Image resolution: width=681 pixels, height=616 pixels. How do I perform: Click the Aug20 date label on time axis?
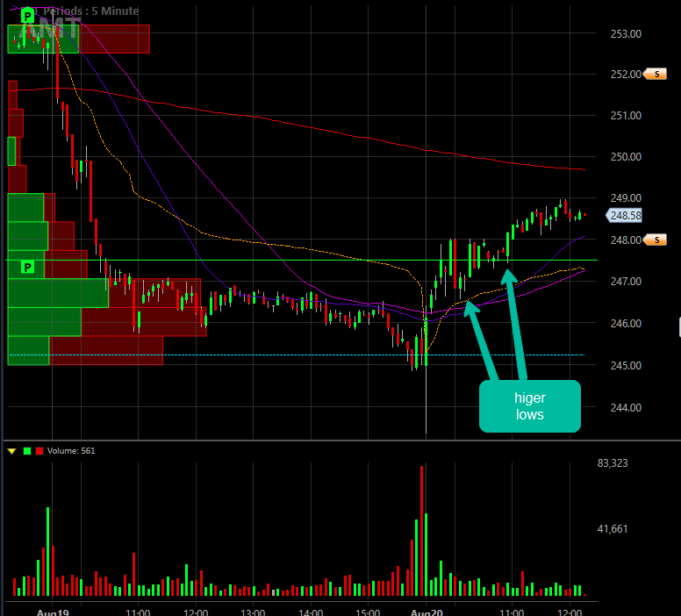[427, 612]
